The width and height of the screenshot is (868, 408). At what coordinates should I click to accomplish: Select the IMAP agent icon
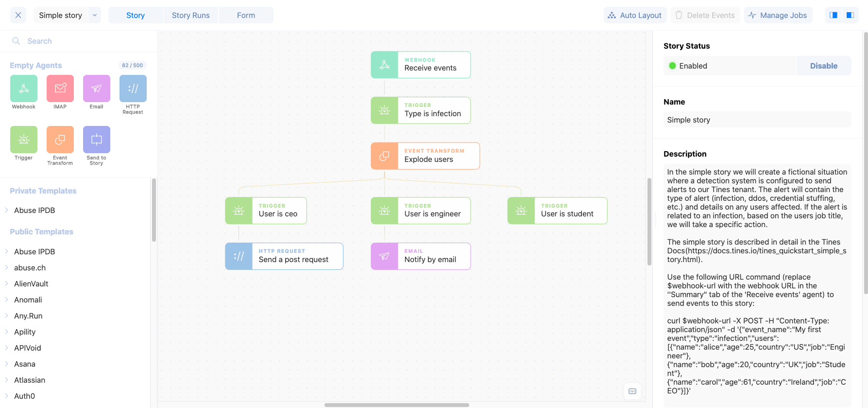[60, 89]
